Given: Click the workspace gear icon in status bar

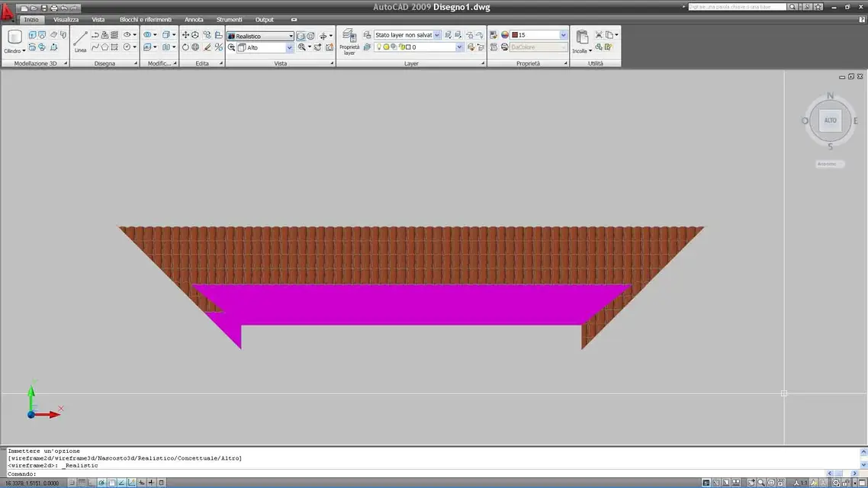Looking at the screenshot, I should pos(836,483).
